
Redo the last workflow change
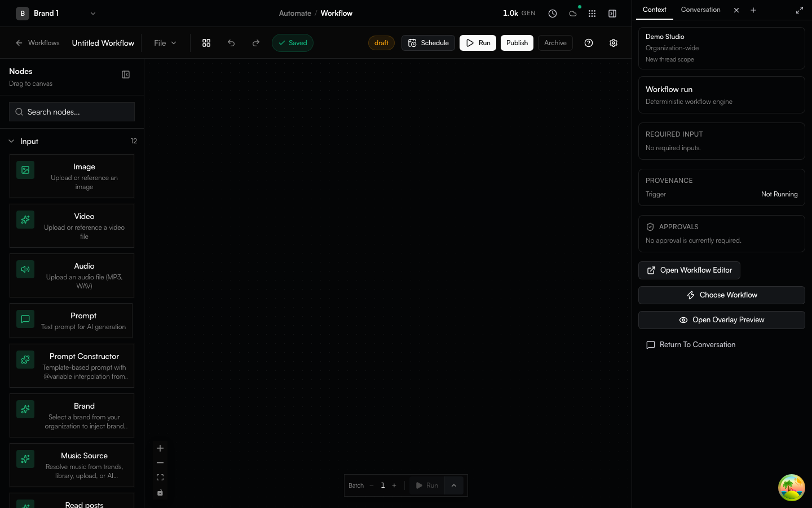(256, 43)
